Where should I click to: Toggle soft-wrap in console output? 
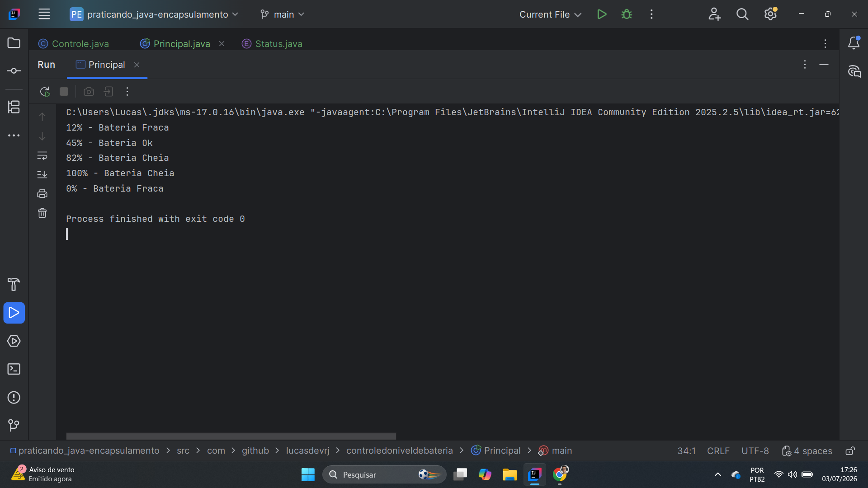[42, 156]
